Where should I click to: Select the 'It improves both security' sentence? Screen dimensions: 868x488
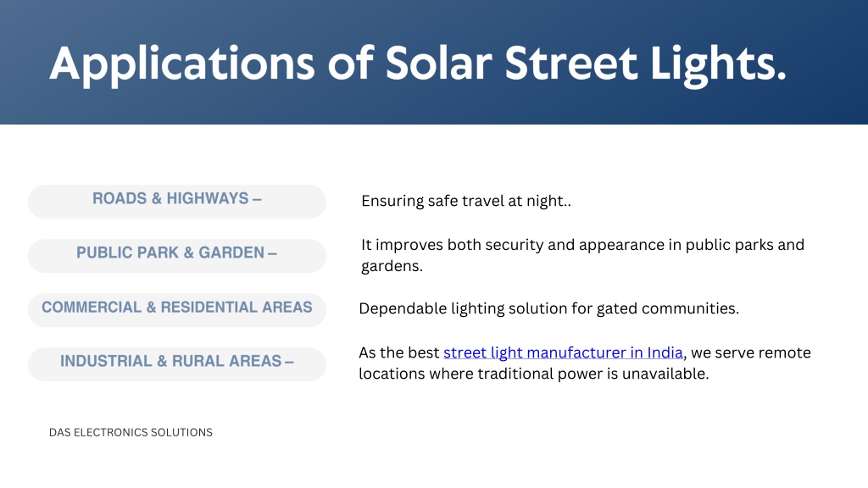[x=582, y=255]
